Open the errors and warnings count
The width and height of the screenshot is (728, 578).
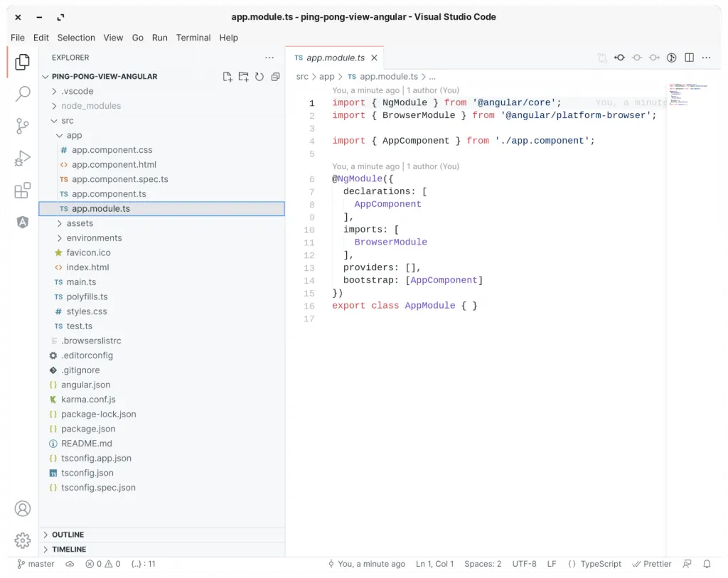click(103, 564)
